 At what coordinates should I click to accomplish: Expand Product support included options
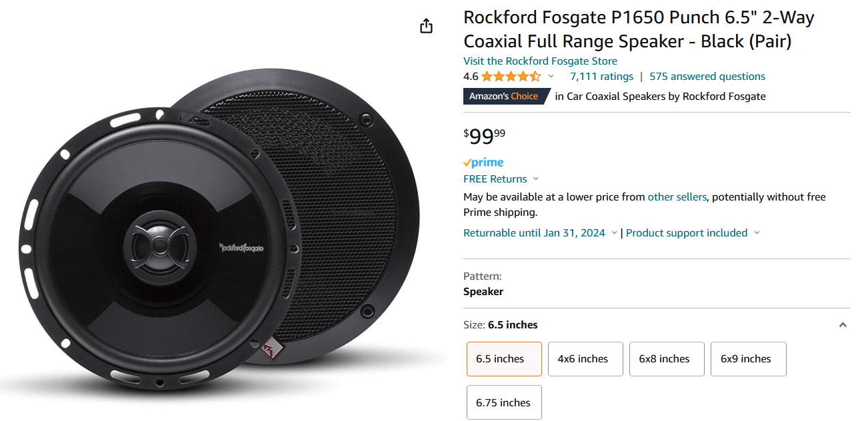coord(757,233)
